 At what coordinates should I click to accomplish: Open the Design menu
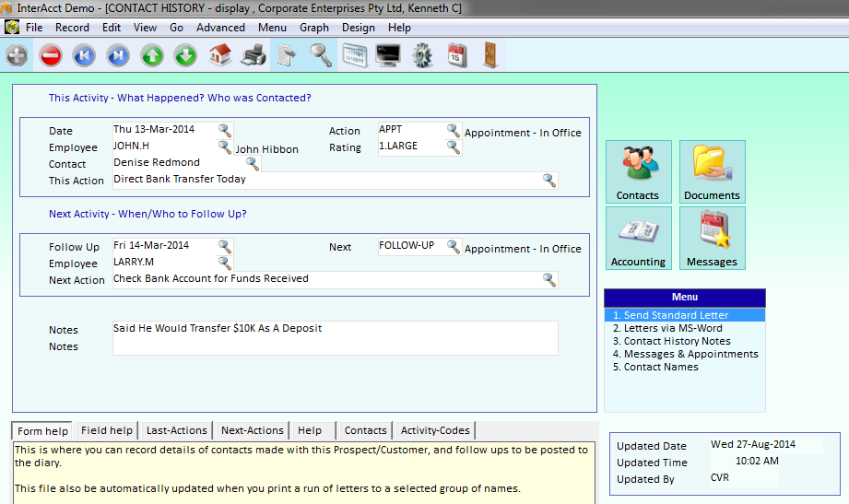(x=359, y=28)
